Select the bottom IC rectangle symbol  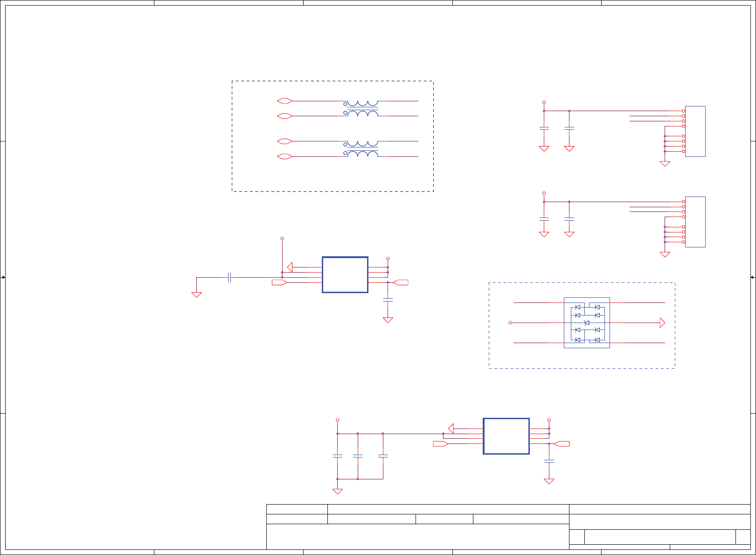(506, 436)
